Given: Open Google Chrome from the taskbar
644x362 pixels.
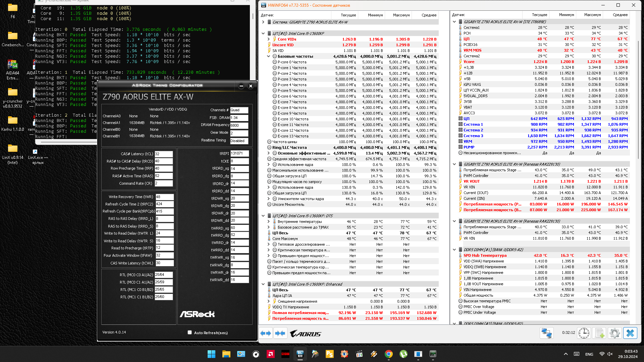Looking at the screenshot, I should click(388, 354).
